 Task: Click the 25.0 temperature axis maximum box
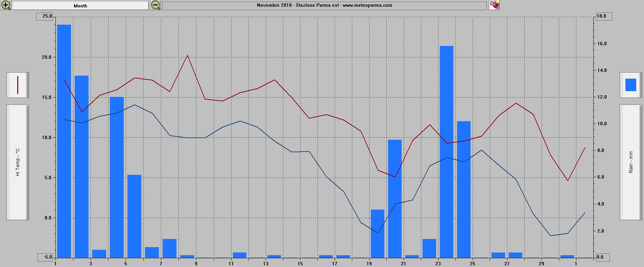pyautogui.click(x=45, y=16)
